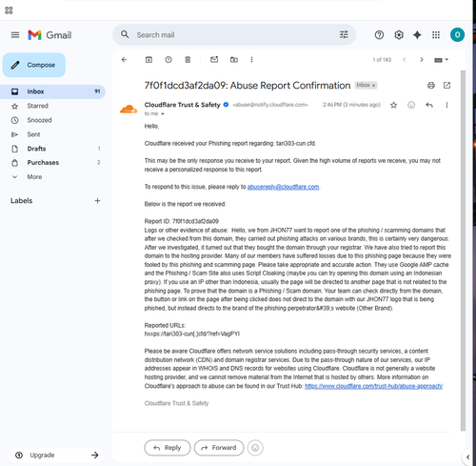476x466 pixels.
Task: Click the Labels heading
Action: tap(22, 201)
